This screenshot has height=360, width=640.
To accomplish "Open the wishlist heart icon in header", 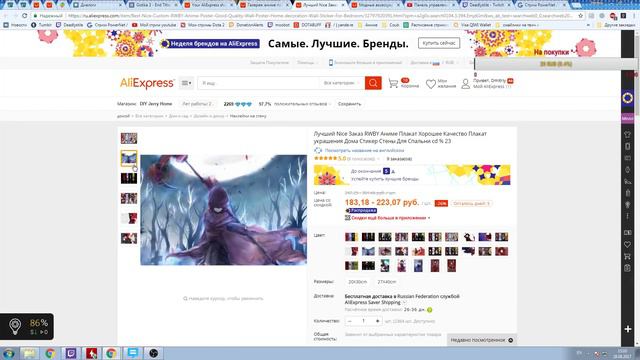I will click(431, 84).
